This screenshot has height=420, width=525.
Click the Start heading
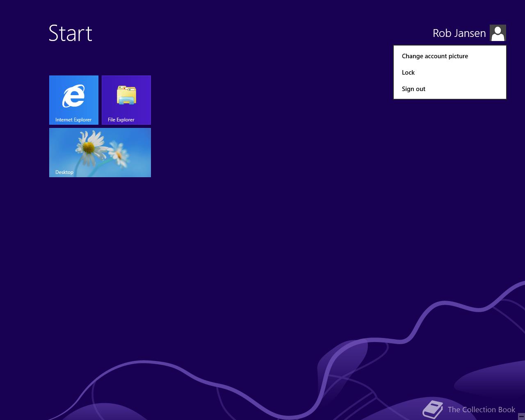70,33
